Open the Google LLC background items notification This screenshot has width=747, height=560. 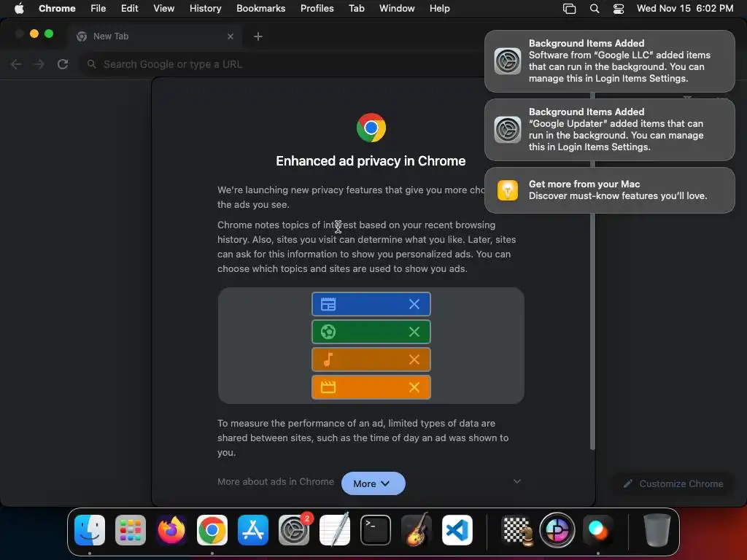(610, 61)
